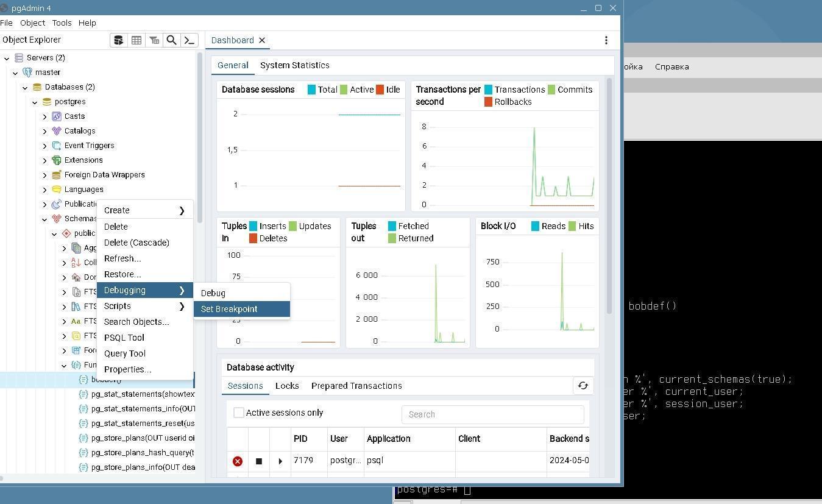Select Properties... in context menu
Image resolution: width=822 pixels, height=504 pixels.
tap(127, 369)
